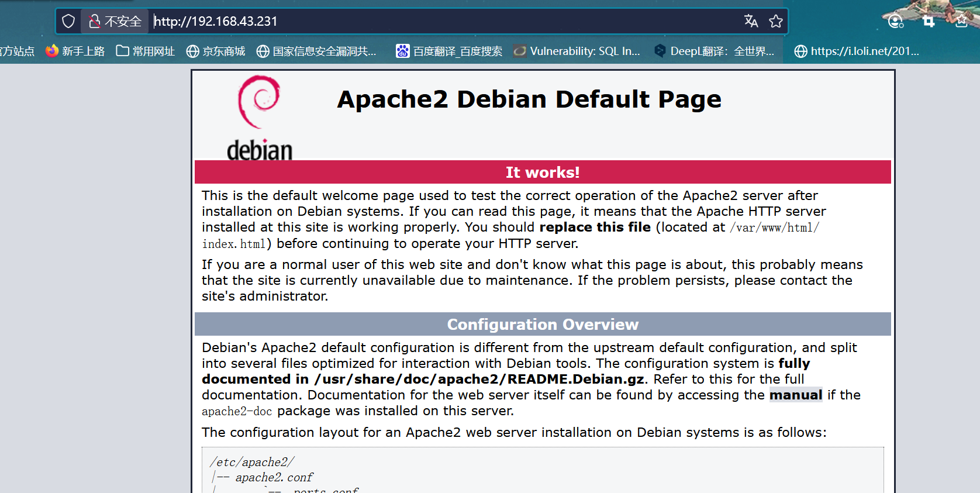Image resolution: width=980 pixels, height=493 pixels.
Task: Open the 国家信息安全漏洞共... bookmark
Action: click(x=316, y=51)
